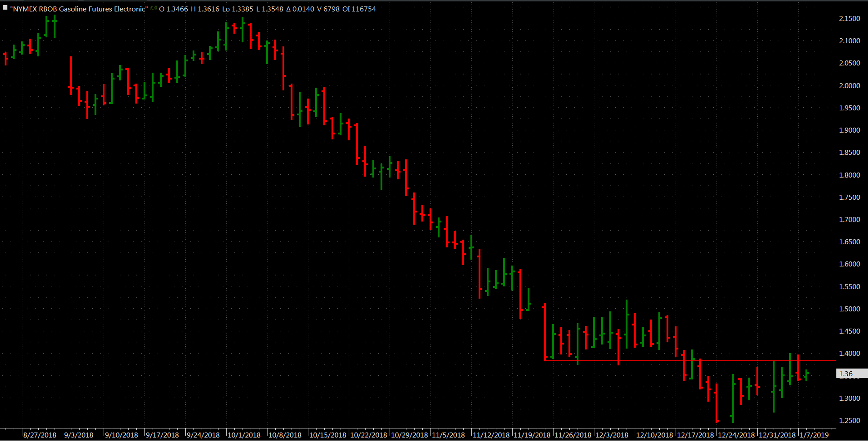Click the 1.36 current price tag
Image resolution: width=868 pixels, height=441 pixels.
[x=852, y=374]
